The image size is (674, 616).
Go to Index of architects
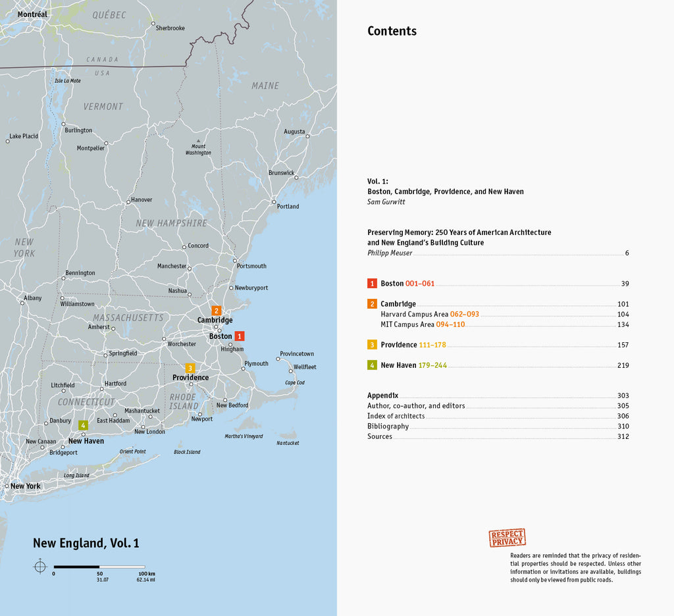click(396, 416)
